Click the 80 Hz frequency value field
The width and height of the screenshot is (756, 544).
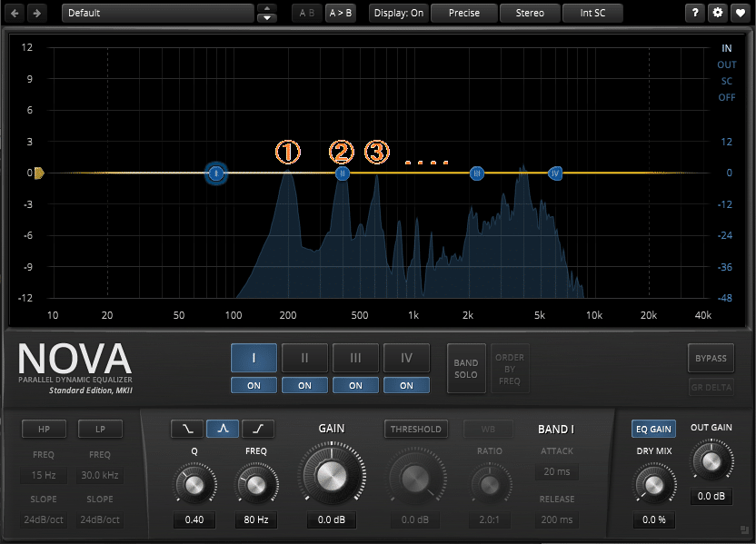click(x=256, y=519)
